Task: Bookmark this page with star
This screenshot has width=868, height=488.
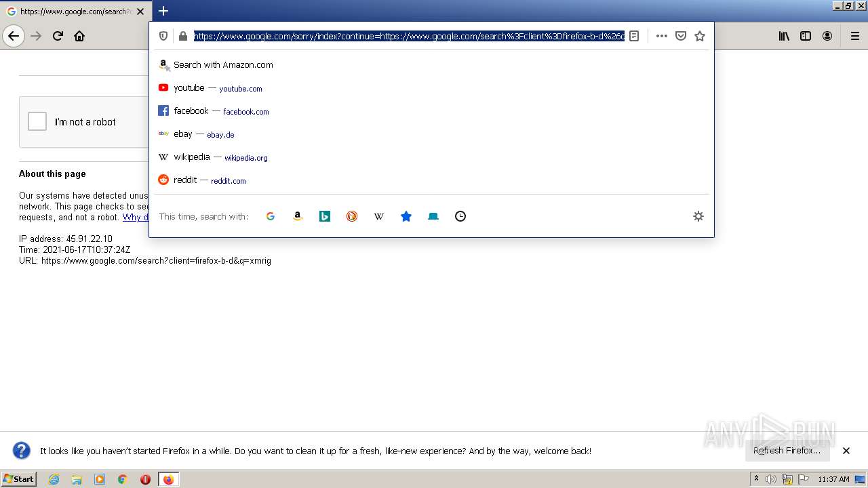Action: click(x=700, y=36)
